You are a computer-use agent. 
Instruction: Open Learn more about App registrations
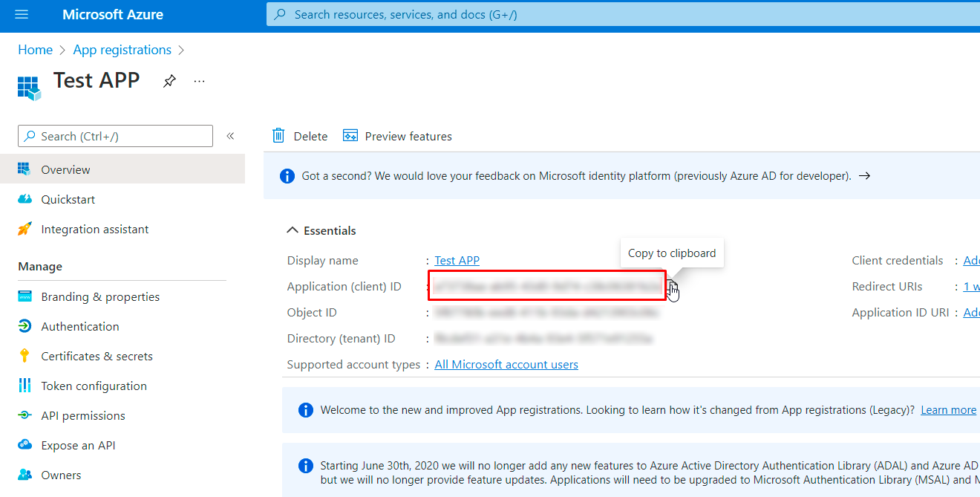[948, 410]
